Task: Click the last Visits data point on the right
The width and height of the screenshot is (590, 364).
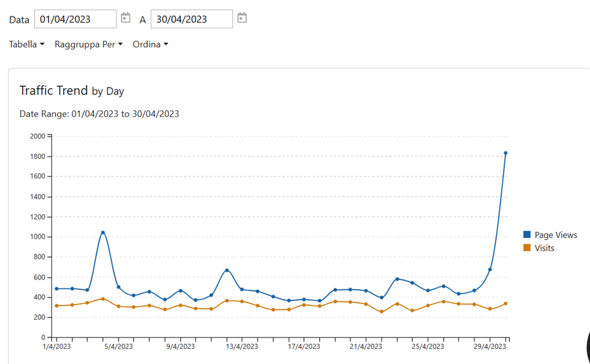Action: 506,304
